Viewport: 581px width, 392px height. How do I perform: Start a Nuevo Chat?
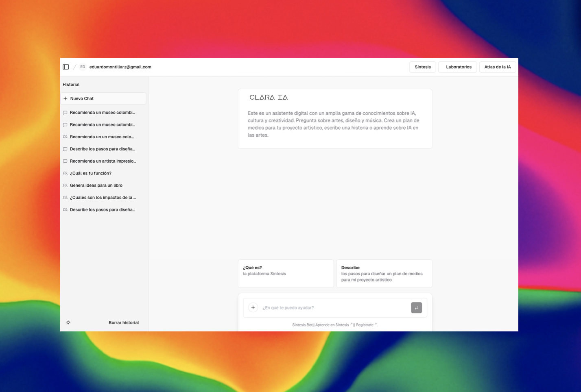103,98
